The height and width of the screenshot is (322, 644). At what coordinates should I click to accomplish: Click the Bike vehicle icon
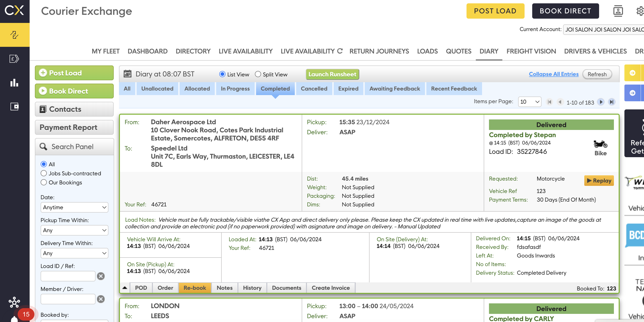click(x=600, y=145)
